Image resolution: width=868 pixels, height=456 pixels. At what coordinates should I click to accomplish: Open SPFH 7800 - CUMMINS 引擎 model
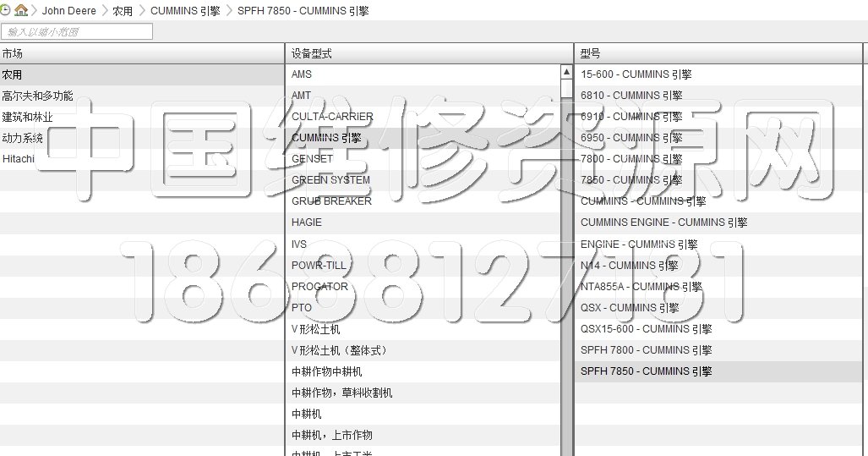coord(646,350)
